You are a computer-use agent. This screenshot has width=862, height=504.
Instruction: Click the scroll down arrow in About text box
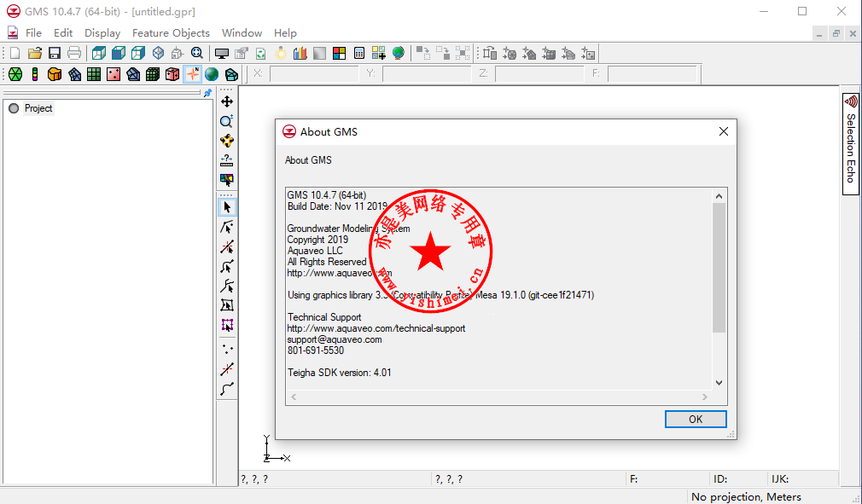coord(719,383)
